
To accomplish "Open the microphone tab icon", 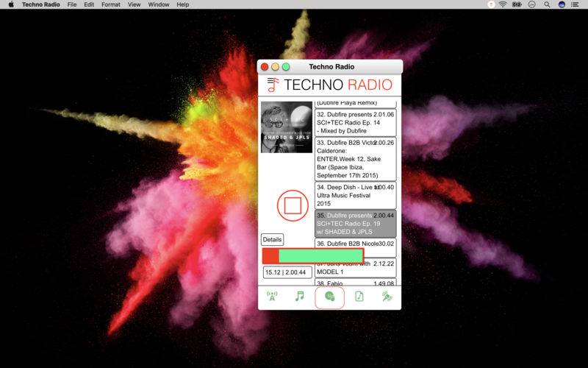I will [387, 297].
